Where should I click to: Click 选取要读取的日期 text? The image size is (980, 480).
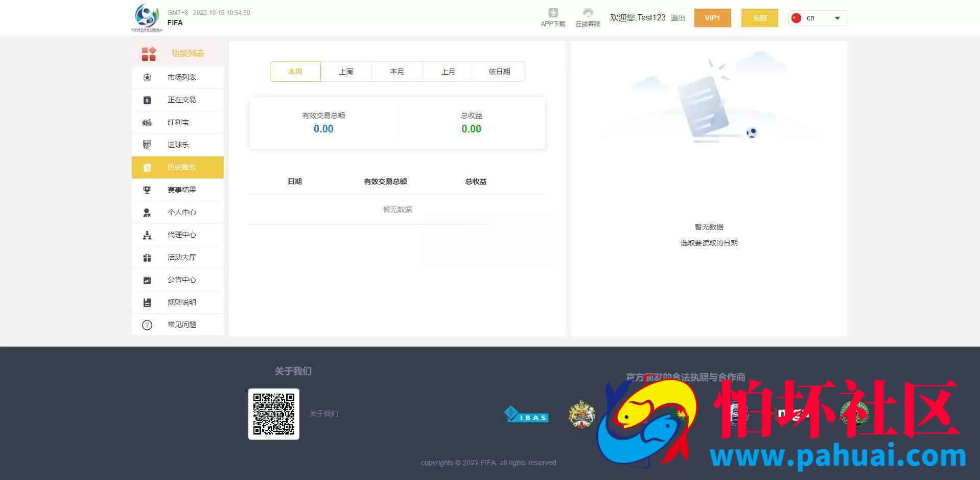(709, 243)
